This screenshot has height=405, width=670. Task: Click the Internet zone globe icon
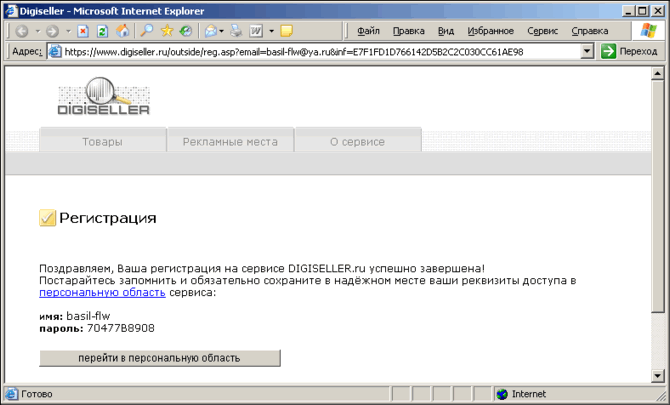502,394
